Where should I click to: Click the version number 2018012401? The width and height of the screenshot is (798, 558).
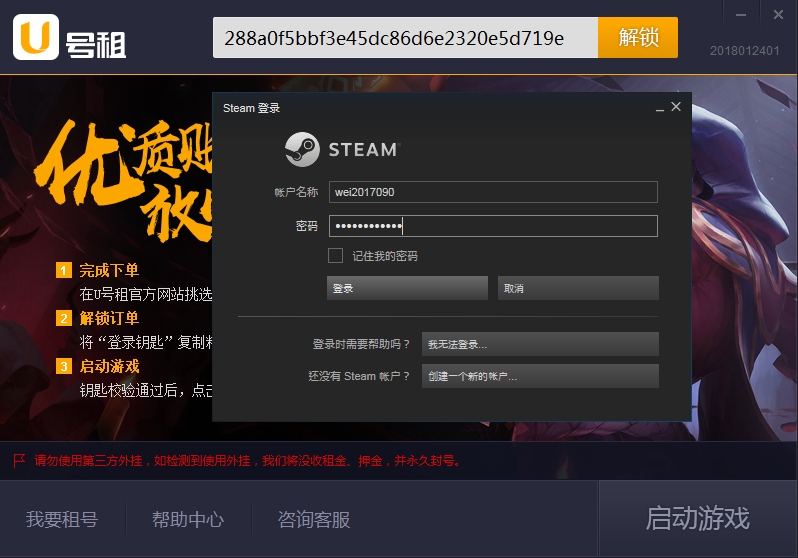tap(745, 51)
